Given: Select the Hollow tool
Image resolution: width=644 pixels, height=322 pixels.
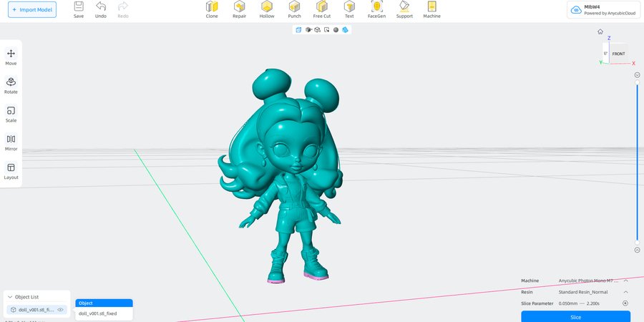Looking at the screenshot, I should pos(267,10).
